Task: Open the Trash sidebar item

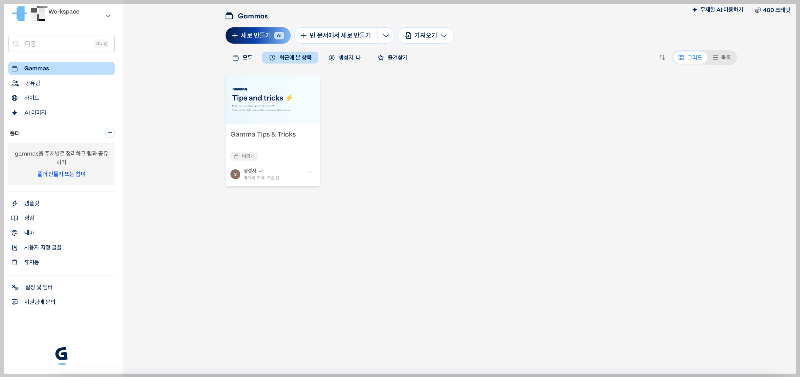Action: [62, 262]
